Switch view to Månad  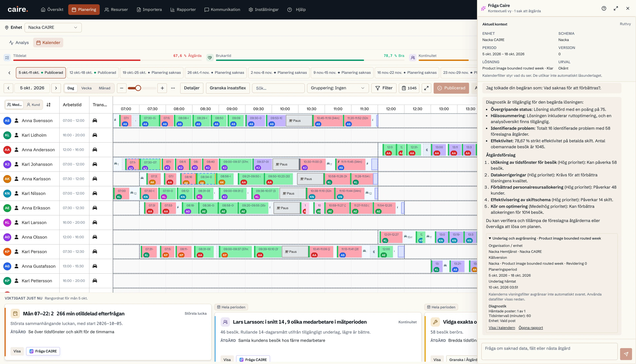(x=104, y=88)
